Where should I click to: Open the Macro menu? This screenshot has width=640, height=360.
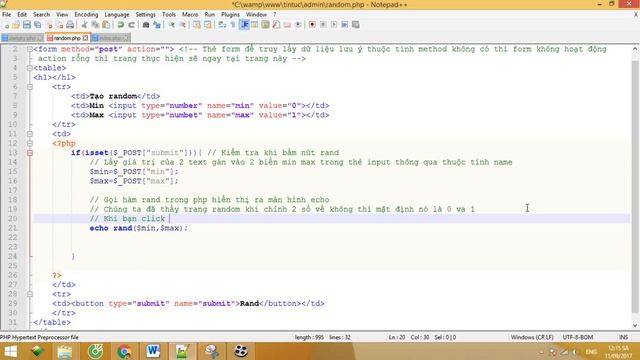[190, 14]
